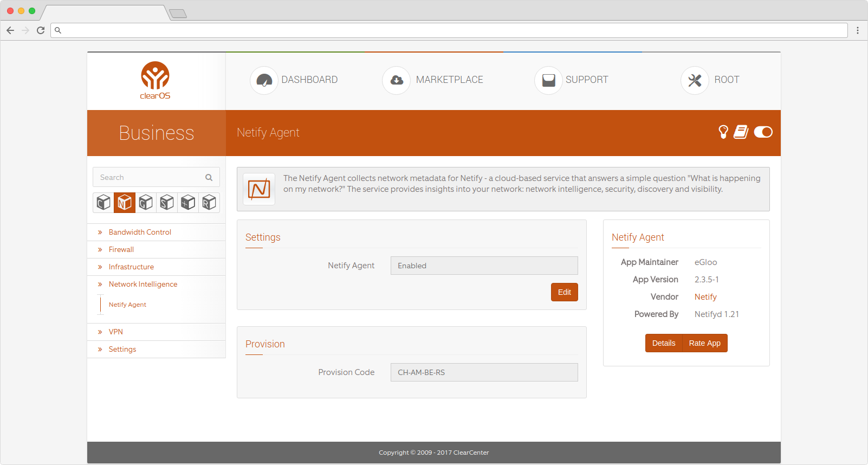Viewport: 868px width, 465px height.
Task: Expand the Firewall menu section
Action: 121,249
